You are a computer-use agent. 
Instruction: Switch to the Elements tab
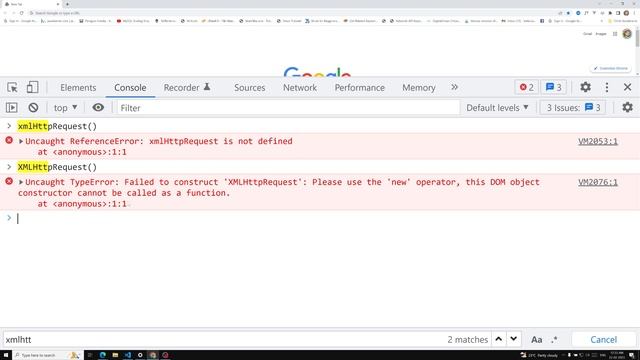[78, 87]
